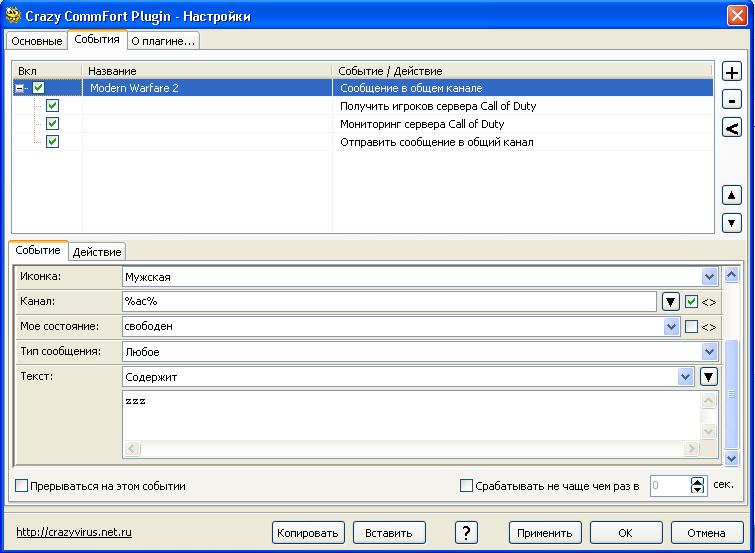Click the question mark help button
This screenshot has height=553, width=755.
466,532
